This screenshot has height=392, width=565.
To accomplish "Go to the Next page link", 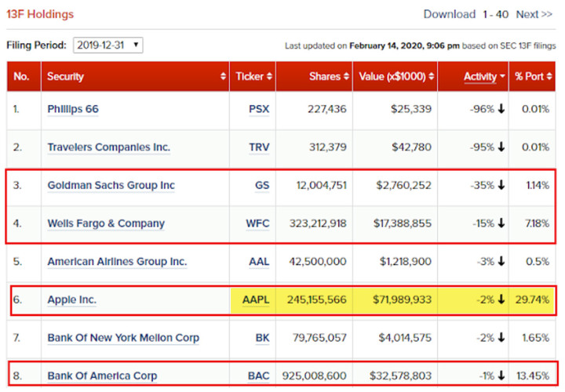I will pos(534,14).
